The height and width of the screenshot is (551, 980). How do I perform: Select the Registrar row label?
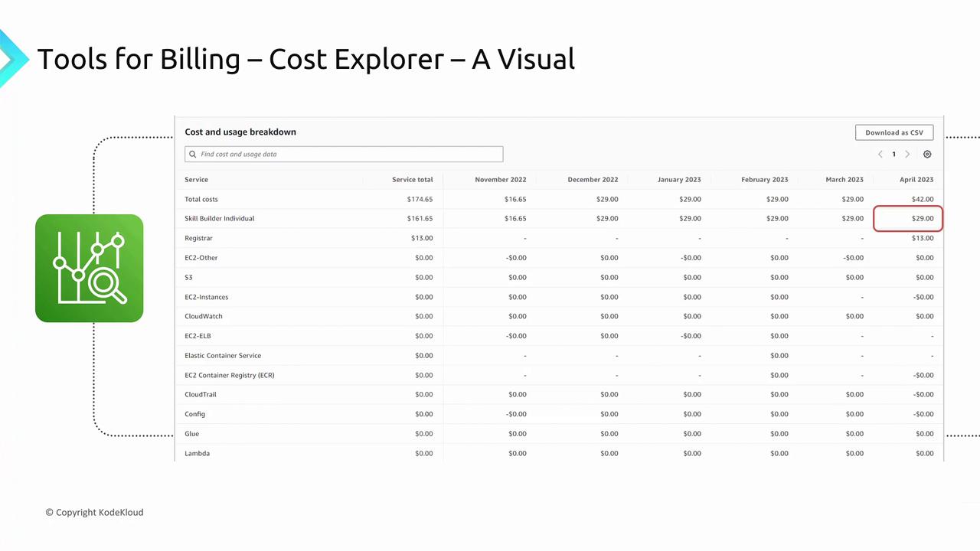click(x=198, y=238)
